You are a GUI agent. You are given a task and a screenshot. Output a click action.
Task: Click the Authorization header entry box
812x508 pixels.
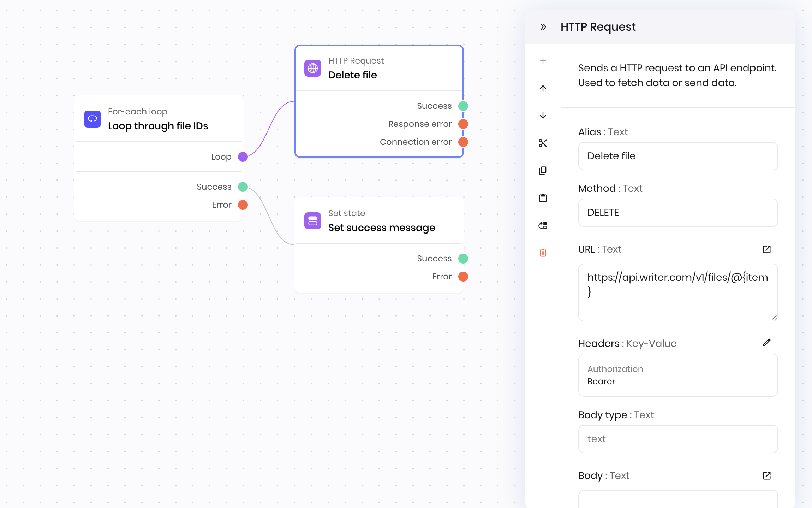click(x=677, y=375)
